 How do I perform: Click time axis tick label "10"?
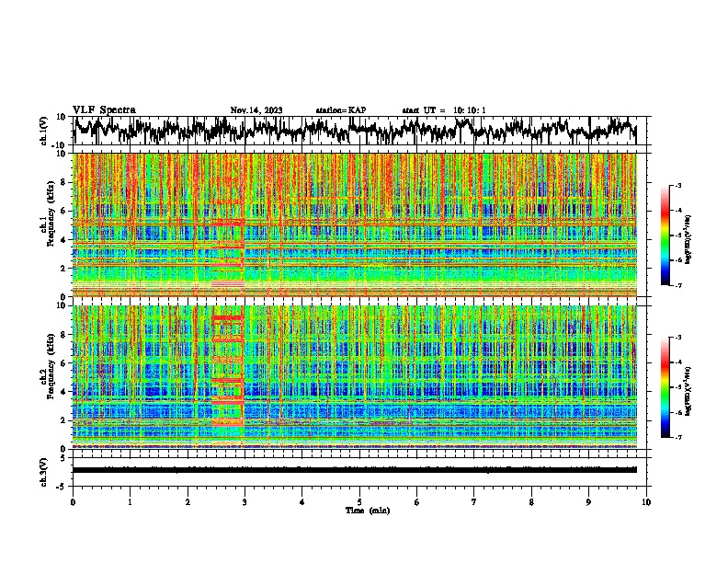click(x=646, y=502)
